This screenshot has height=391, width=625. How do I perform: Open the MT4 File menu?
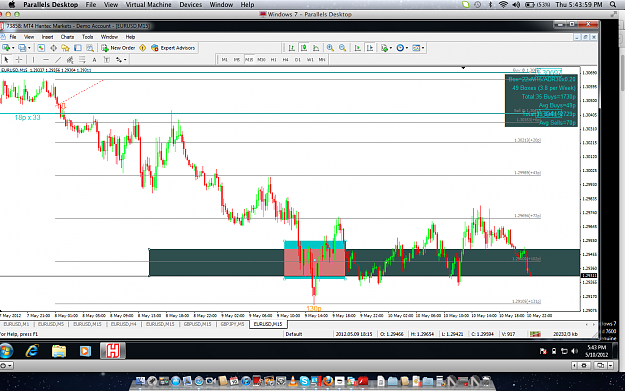click(x=13, y=37)
